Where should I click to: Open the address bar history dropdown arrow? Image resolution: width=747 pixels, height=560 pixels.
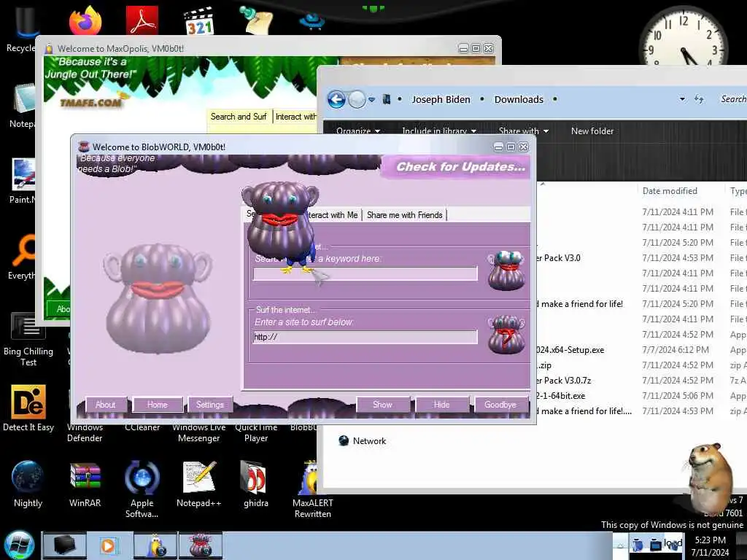pos(682,99)
